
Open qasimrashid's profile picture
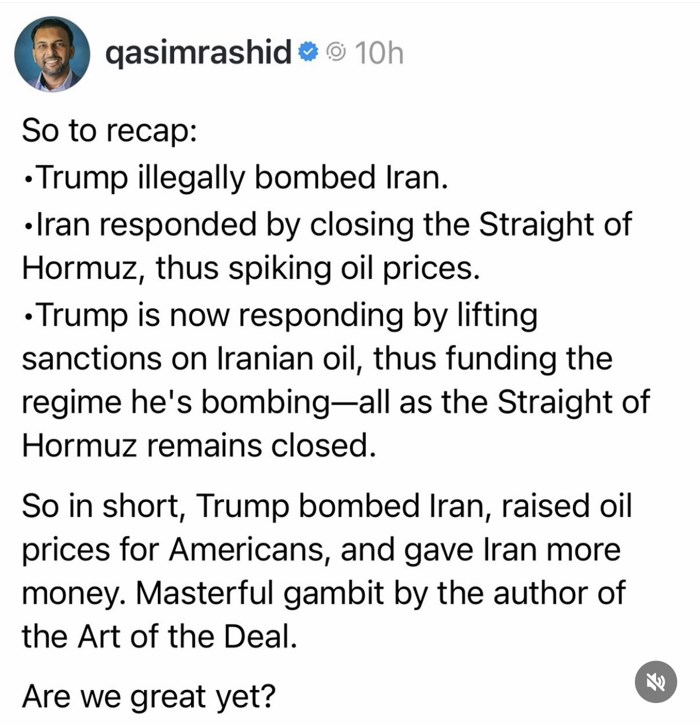point(52,54)
